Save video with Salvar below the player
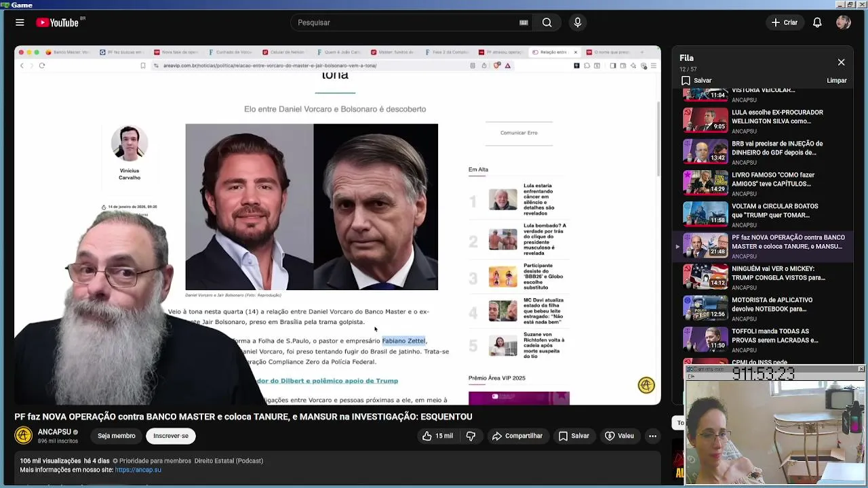 pyautogui.click(x=574, y=436)
